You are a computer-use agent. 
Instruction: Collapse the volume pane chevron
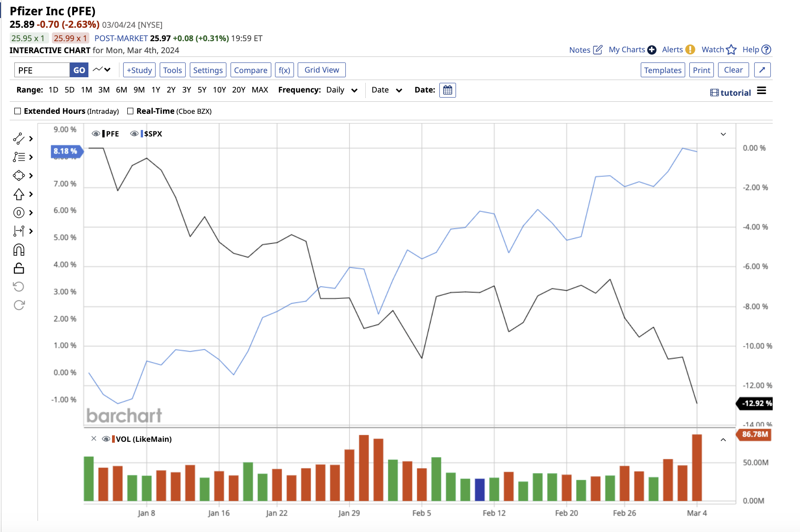tap(723, 439)
